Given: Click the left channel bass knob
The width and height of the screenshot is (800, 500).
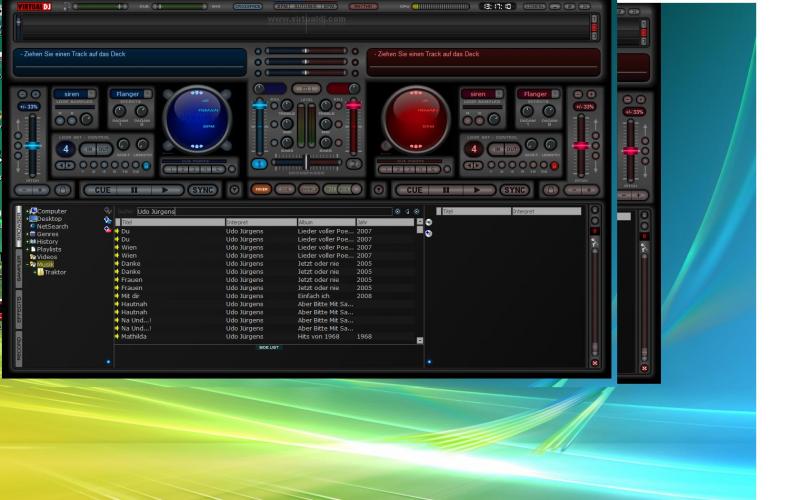Looking at the screenshot, I should 287,142.
